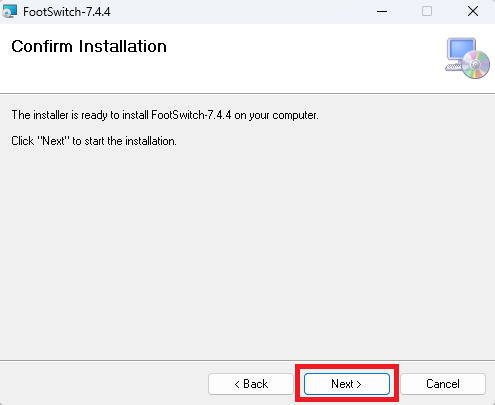Click empty title bar area beside the title
Viewport: 495px width, 405px height.
point(233,12)
